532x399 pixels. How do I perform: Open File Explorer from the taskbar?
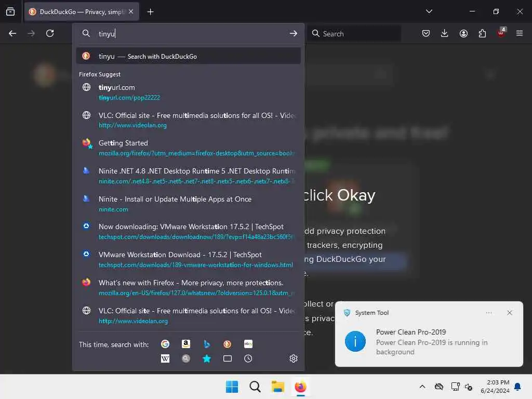point(277,387)
